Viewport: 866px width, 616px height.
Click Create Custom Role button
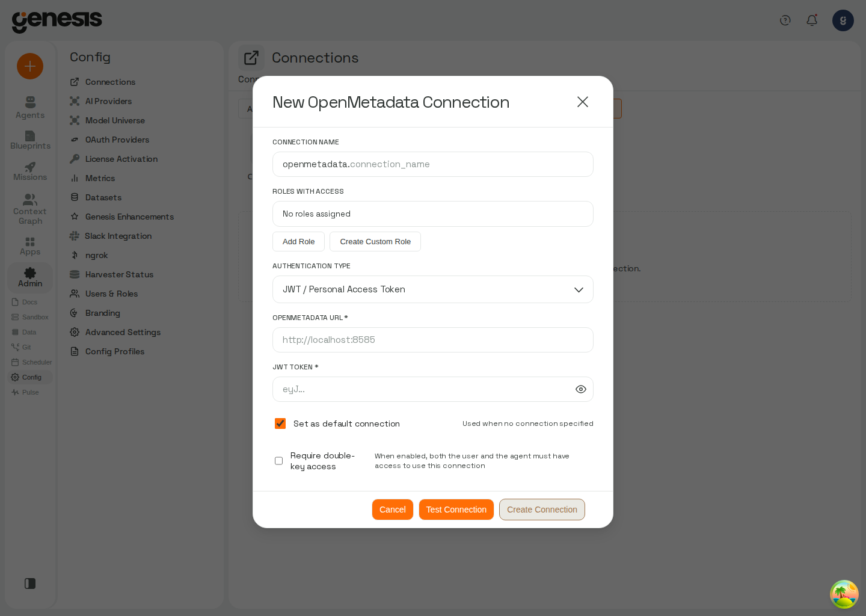[x=375, y=242]
